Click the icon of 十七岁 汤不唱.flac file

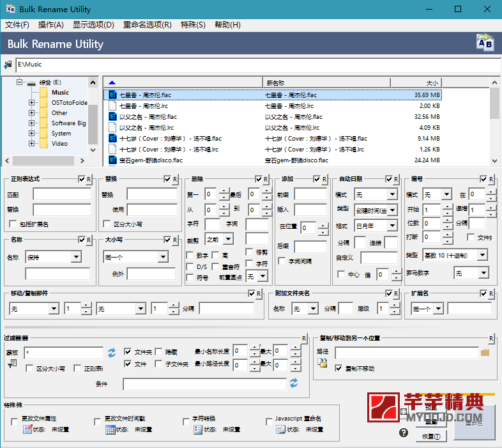pyautogui.click(x=112, y=139)
